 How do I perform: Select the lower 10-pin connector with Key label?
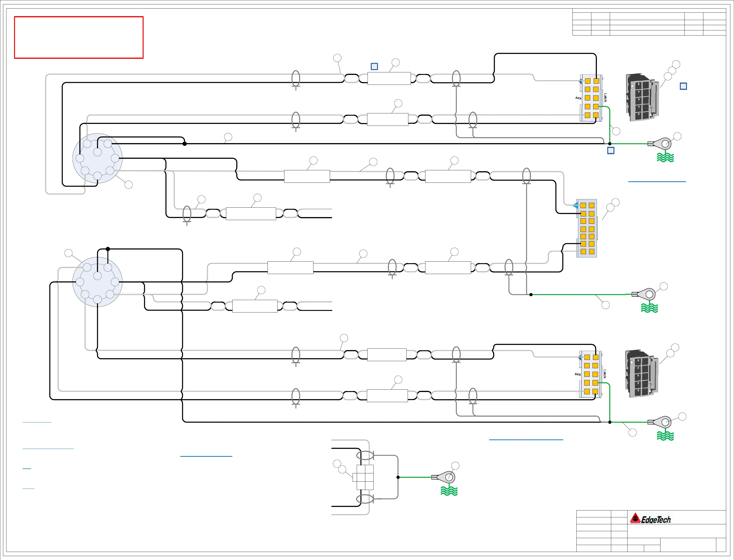point(590,374)
